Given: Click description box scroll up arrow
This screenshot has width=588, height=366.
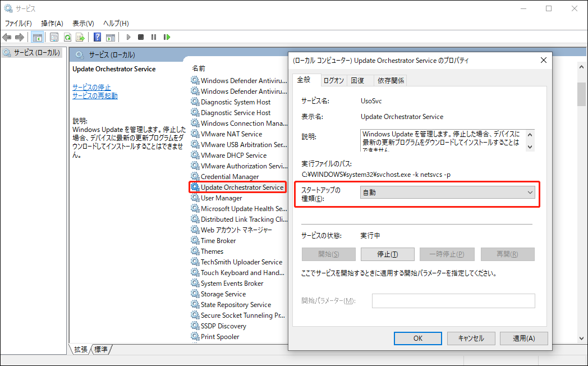Looking at the screenshot, I should pyautogui.click(x=530, y=134).
